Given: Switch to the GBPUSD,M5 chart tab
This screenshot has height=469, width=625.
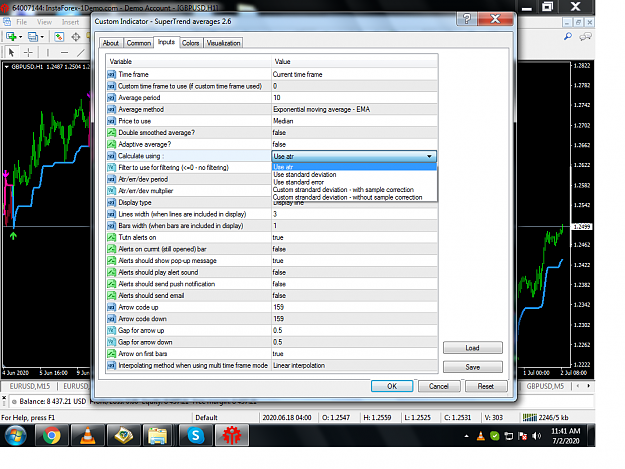Looking at the screenshot, I should [x=545, y=386].
